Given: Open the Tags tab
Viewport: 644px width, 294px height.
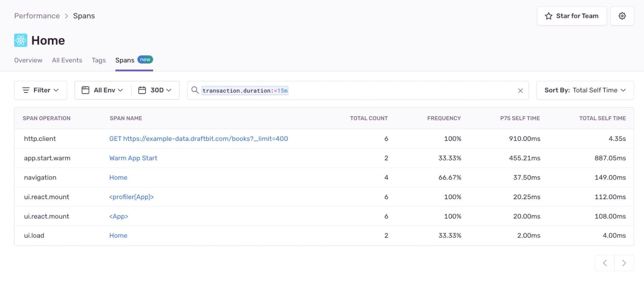Looking at the screenshot, I should click(x=99, y=60).
